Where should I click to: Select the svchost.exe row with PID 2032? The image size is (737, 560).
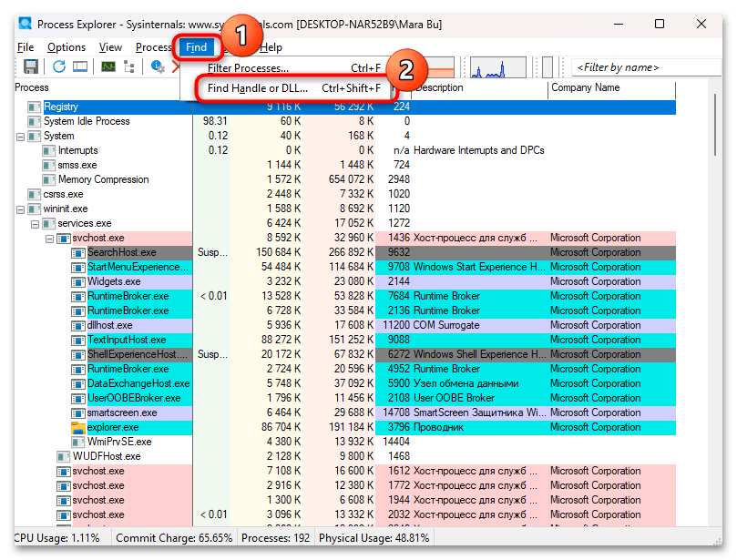(345, 514)
